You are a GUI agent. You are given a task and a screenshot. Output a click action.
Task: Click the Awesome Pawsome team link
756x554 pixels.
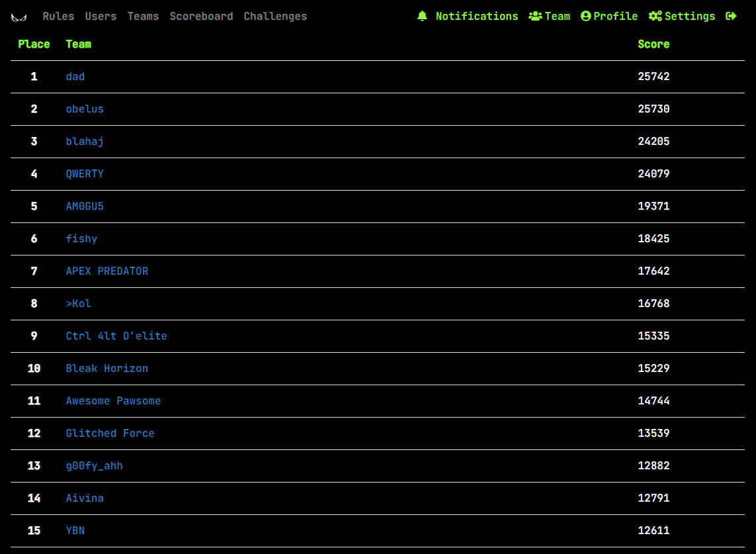pos(113,401)
